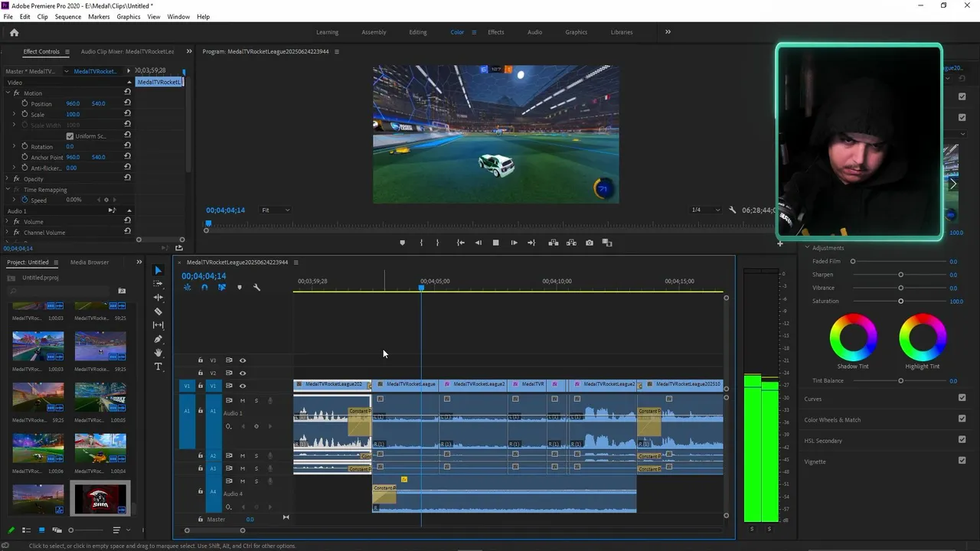Image resolution: width=980 pixels, height=551 pixels.
Task: Solo track A1
Action: pyautogui.click(x=256, y=400)
